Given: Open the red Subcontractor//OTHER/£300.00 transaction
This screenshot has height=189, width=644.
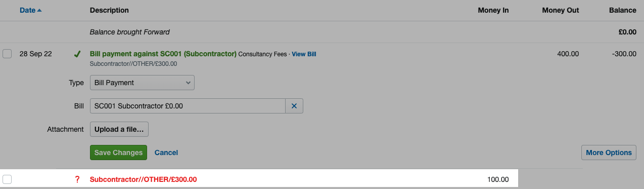Looking at the screenshot, I should tap(143, 179).
